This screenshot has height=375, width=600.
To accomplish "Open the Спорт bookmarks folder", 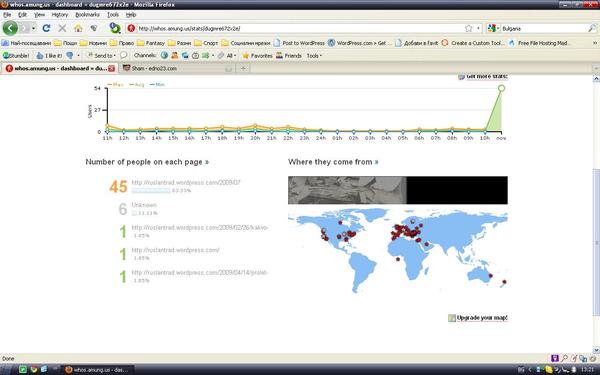I will tap(206, 43).
